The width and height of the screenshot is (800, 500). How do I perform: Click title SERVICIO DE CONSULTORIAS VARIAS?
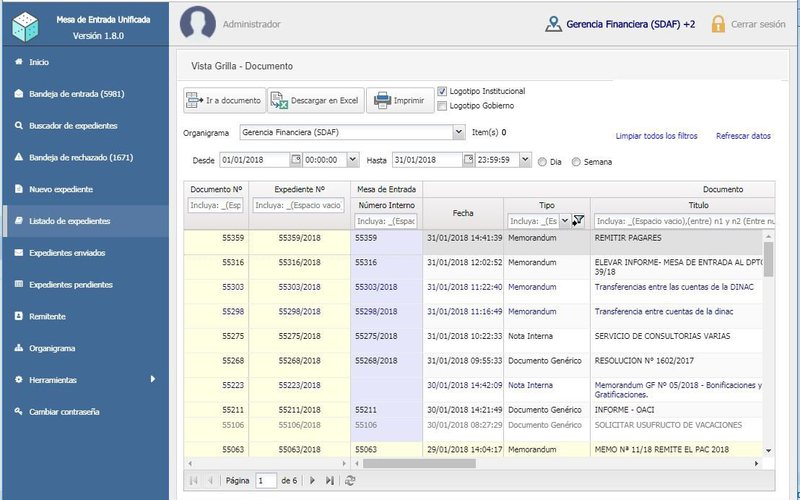click(662, 336)
